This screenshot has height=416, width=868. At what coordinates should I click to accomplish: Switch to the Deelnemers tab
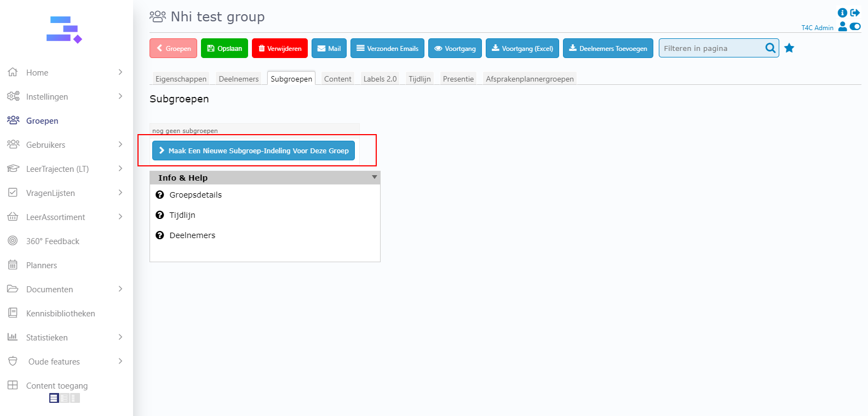pos(238,79)
